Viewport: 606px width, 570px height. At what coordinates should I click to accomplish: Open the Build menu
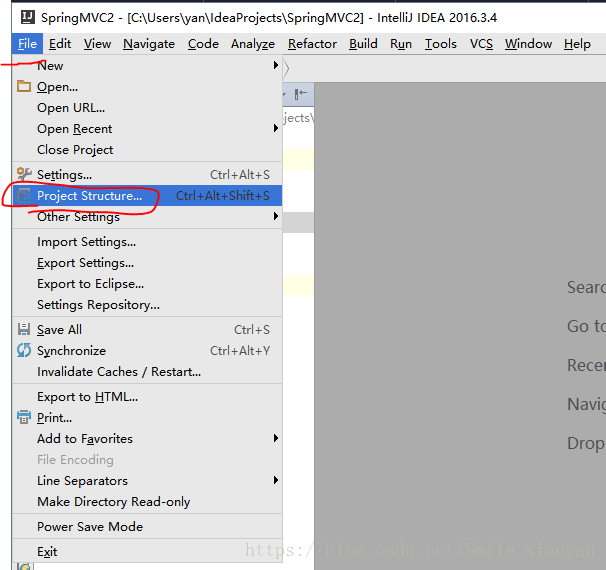363,44
